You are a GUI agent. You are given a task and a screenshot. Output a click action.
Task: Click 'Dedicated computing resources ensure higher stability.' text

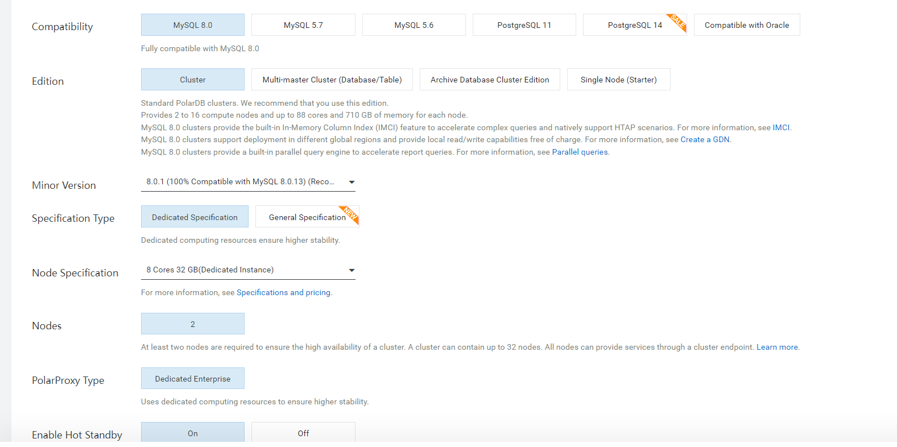(241, 240)
